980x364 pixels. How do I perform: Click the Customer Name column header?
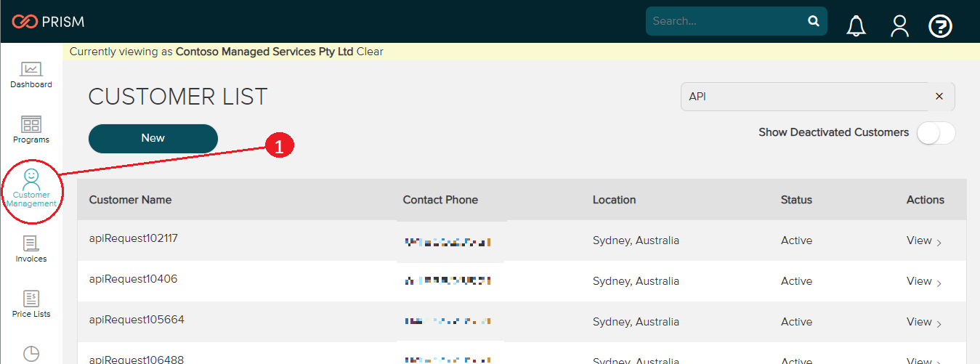131,200
